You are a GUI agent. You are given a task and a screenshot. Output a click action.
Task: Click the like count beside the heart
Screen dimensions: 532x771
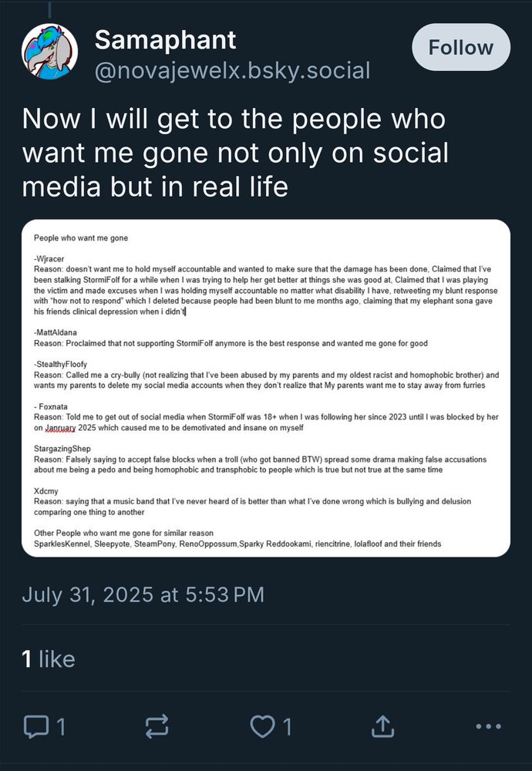[287, 726]
